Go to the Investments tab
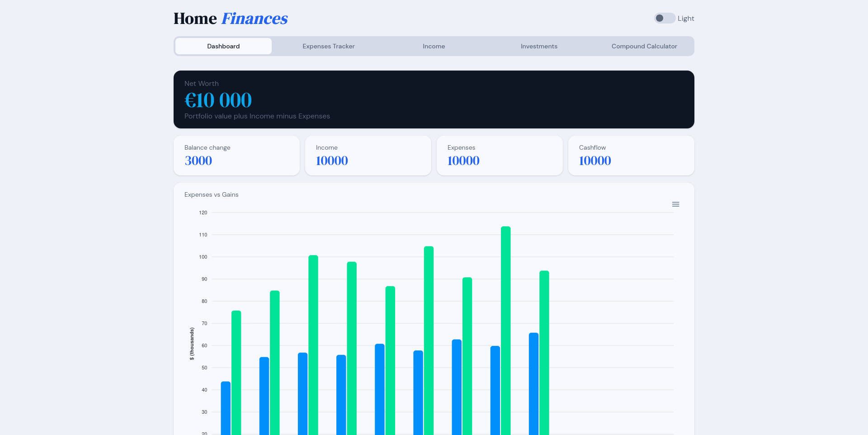The height and width of the screenshot is (435, 868). pos(539,46)
